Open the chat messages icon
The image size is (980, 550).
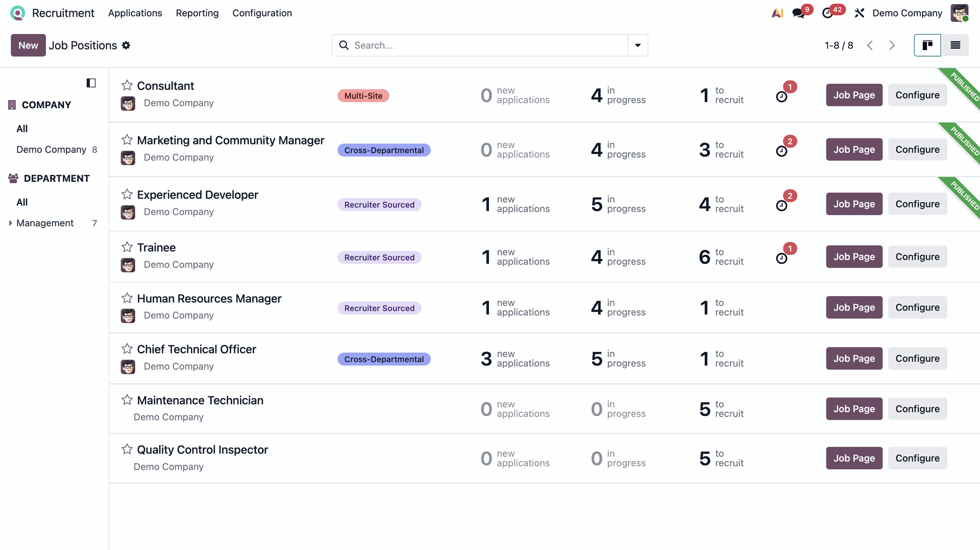799,13
